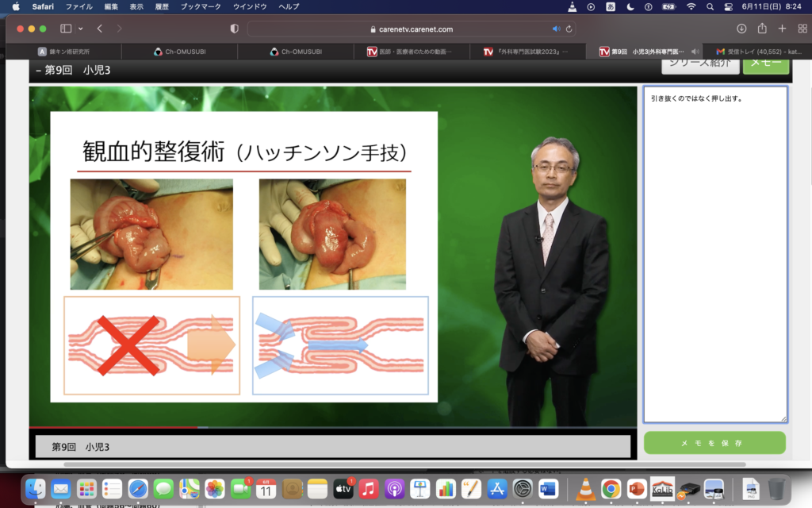Screen dimensions: 812x508
Task: Go back with the back arrow
Action: tap(100, 29)
